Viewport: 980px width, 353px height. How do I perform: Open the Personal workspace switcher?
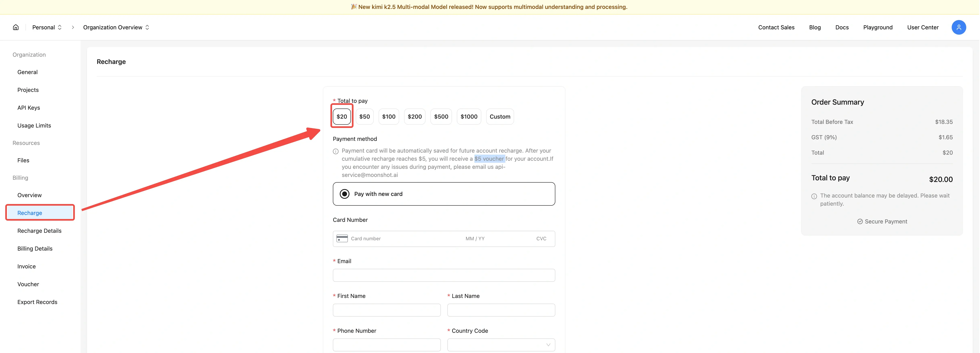pos(47,27)
